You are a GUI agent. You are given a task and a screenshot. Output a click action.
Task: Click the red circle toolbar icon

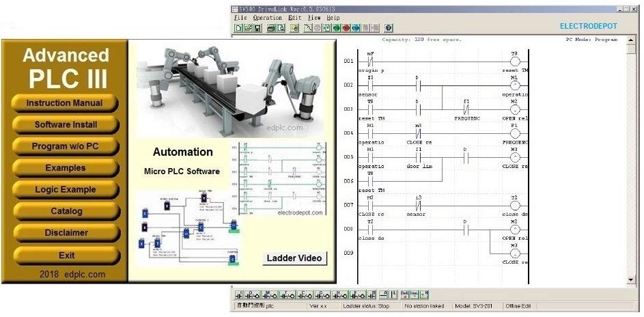point(346,28)
